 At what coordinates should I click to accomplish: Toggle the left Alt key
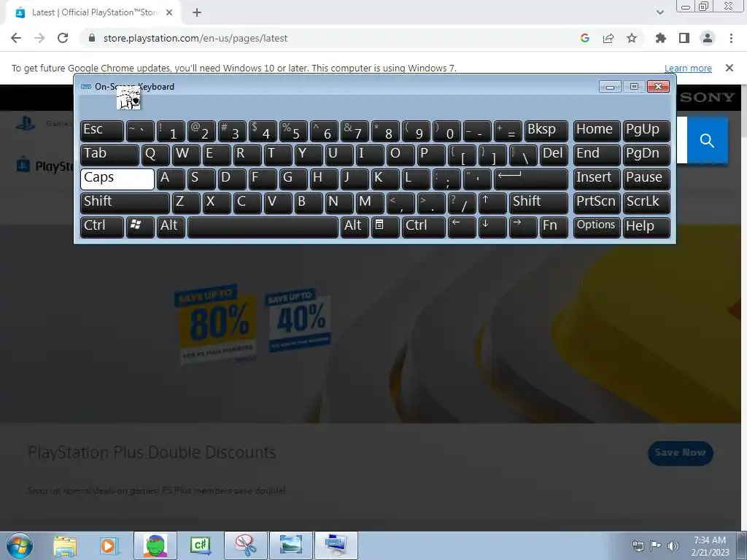pyautogui.click(x=171, y=227)
